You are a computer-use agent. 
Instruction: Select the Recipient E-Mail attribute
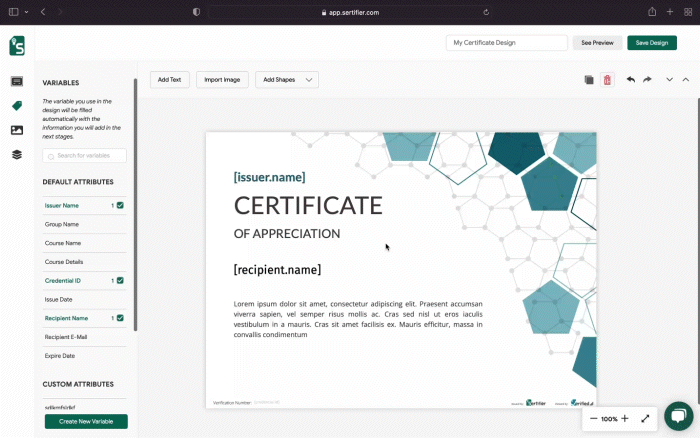click(84, 337)
